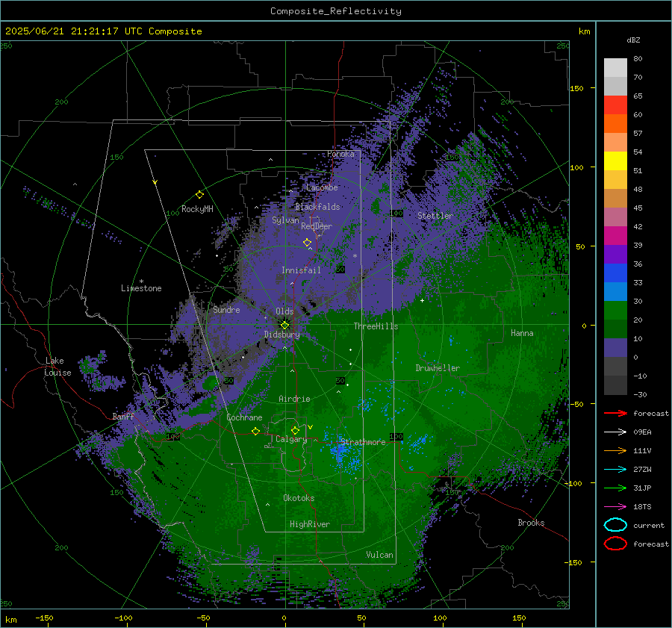Click the yellow diamond marker below RedDeer
The image size is (672, 628).
(x=307, y=243)
